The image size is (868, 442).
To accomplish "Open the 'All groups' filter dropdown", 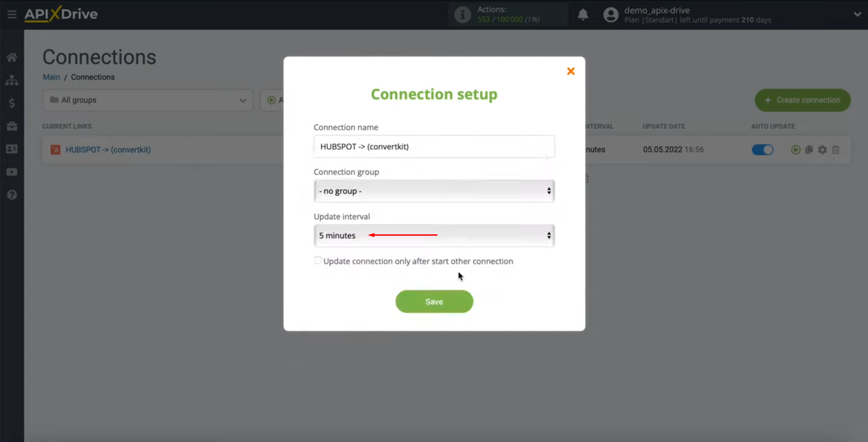I will (148, 100).
